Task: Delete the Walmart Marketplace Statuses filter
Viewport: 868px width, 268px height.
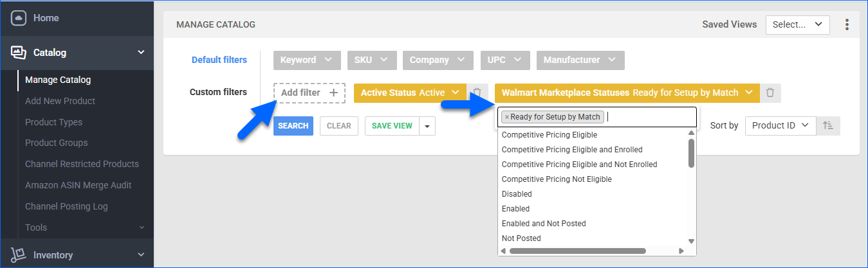Action: coord(770,93)
